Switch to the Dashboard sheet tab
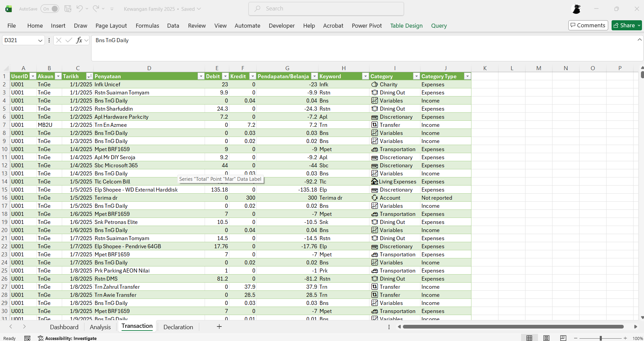This screenshot has width=644, height=341. point(64,327)
